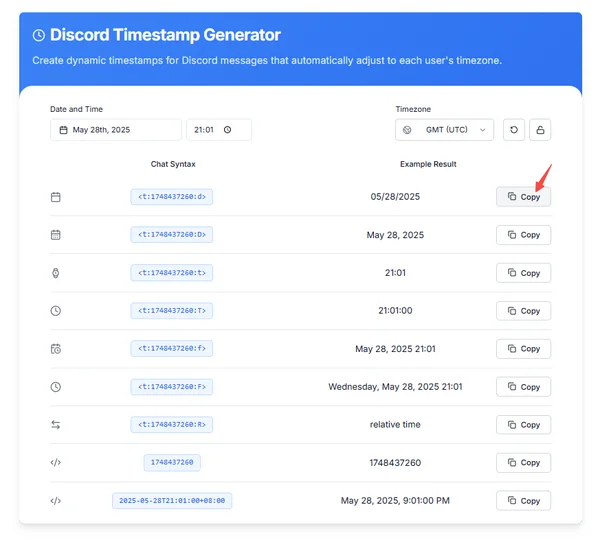Image resolution: width=600 pixels, height=540 pixels.
Task: Click the clock icon inside the time field
Action: click(x=227, y=130)
